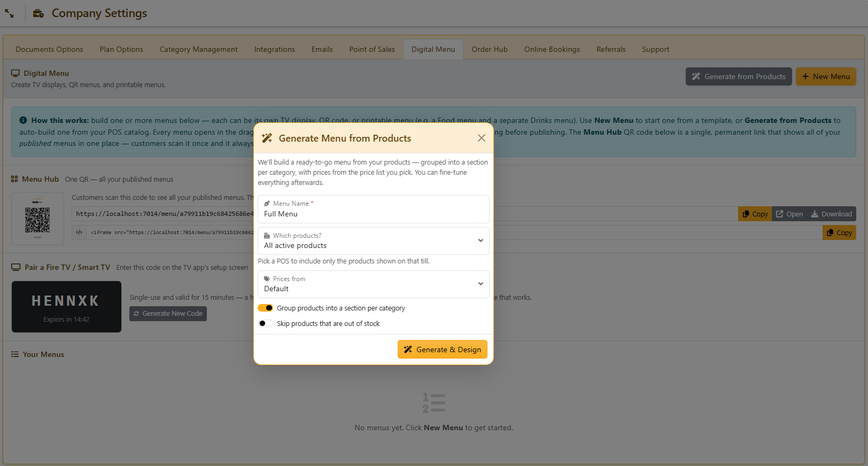Open the Order Hub tab
The width and height of the screenshot is (868, 466).
(x=490, y=49)
